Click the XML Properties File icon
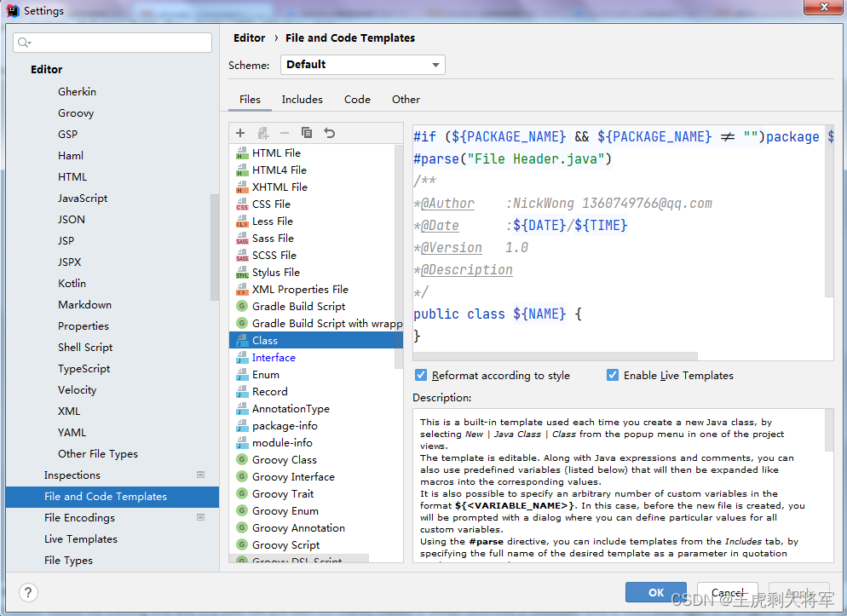 pos(242,290)
